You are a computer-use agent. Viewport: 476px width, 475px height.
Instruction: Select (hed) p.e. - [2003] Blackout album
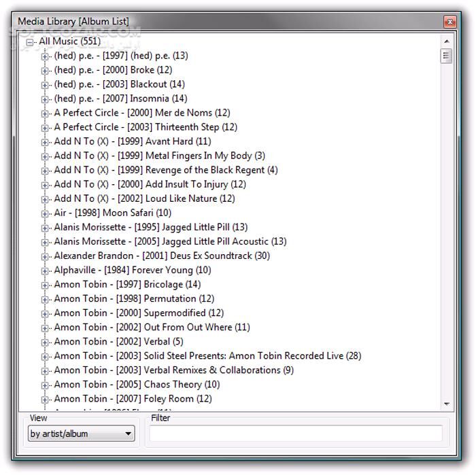[x=120, y=84]
